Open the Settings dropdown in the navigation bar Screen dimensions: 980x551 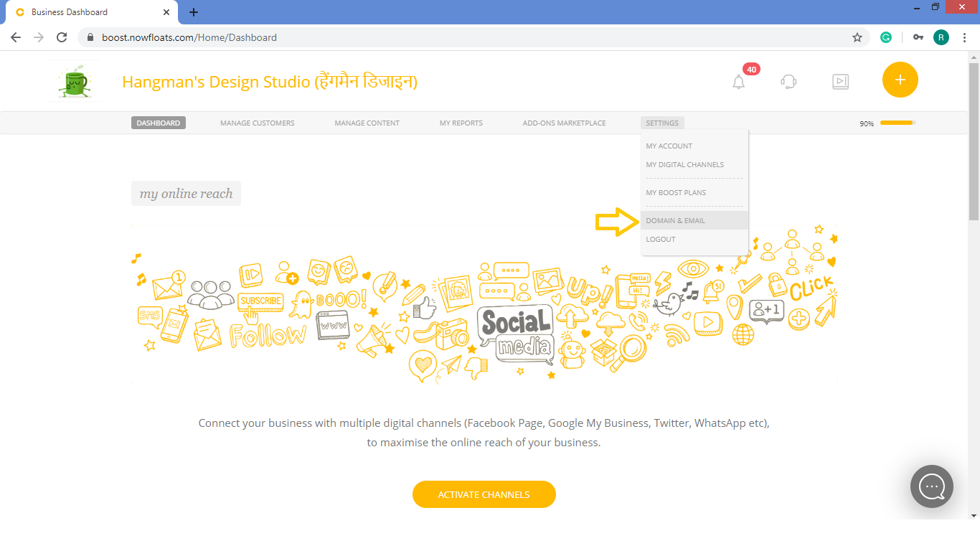click(661, 123)
